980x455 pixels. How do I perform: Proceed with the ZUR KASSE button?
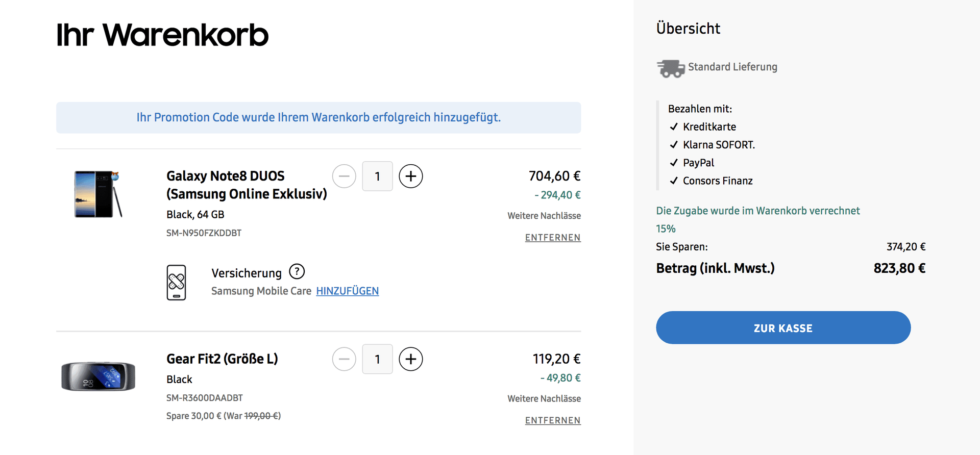[783, 327]
